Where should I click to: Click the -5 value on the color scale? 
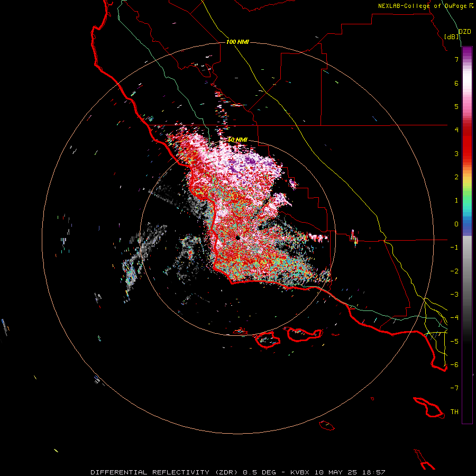tap(454, 342)
